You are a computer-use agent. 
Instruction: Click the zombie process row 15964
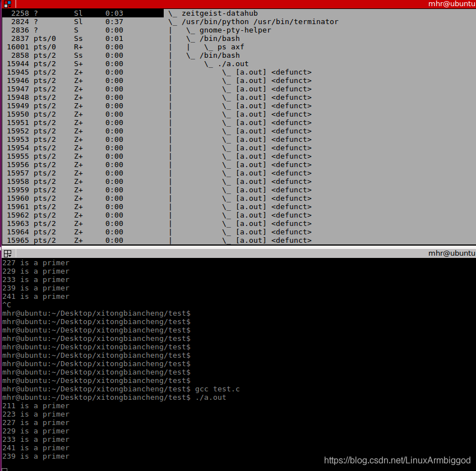point(159,232)
